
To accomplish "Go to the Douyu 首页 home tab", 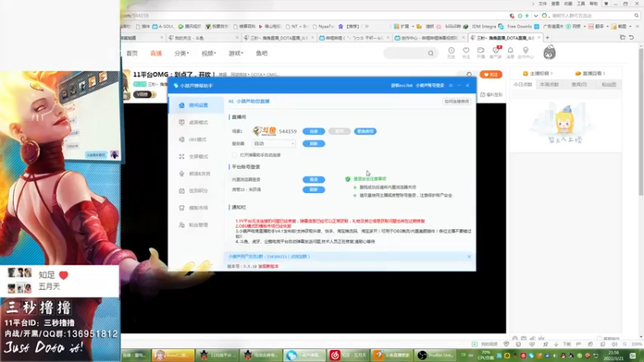I will [x=132, y=53].
